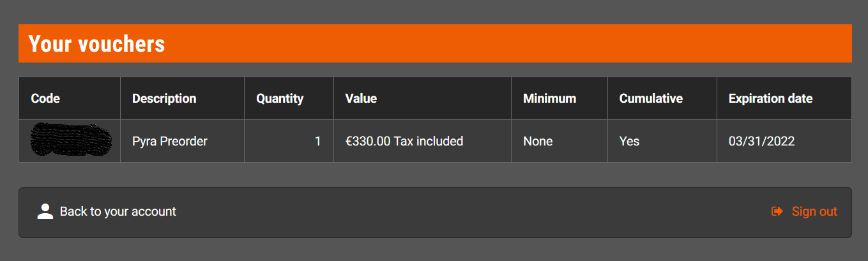868x261 pixels.
Task: Click the Value column header
Action: click(x=361, y=98)
